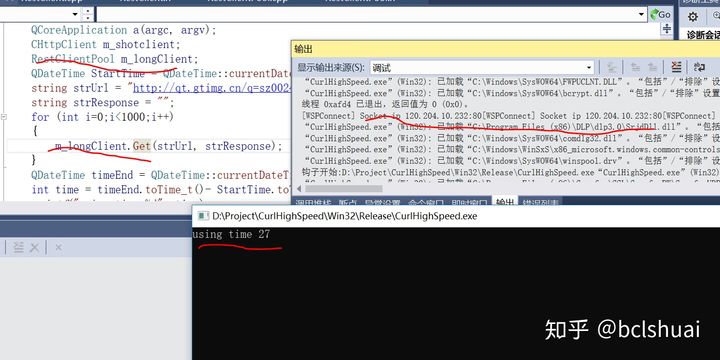Click the green Go button

pos(661,15)
